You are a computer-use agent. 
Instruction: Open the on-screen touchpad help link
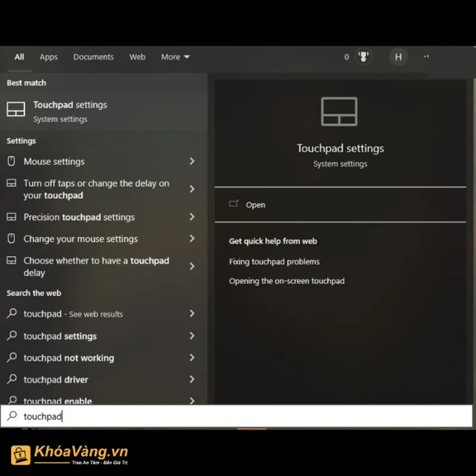[x=287, y=281]
